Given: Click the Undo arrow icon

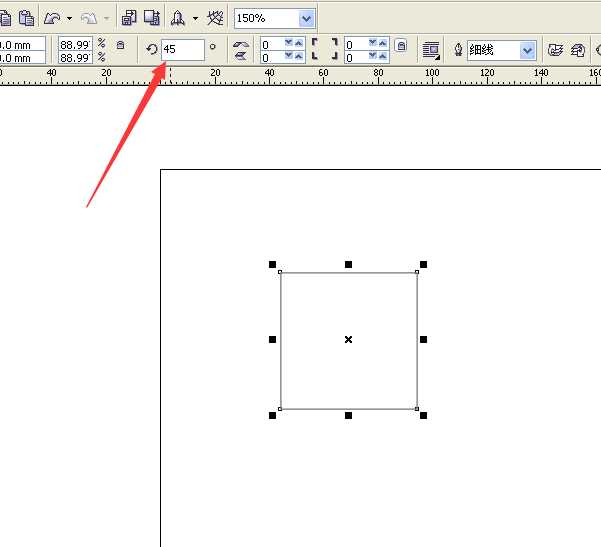Looking at the screenshot, I should 53,17.
